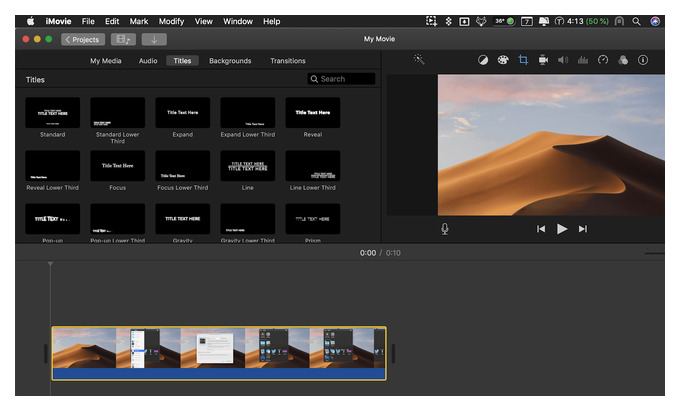The height and width of the screenshot is (411, 680).
Task: Open the color correction palette icon
Action: [x=503, y=60]
